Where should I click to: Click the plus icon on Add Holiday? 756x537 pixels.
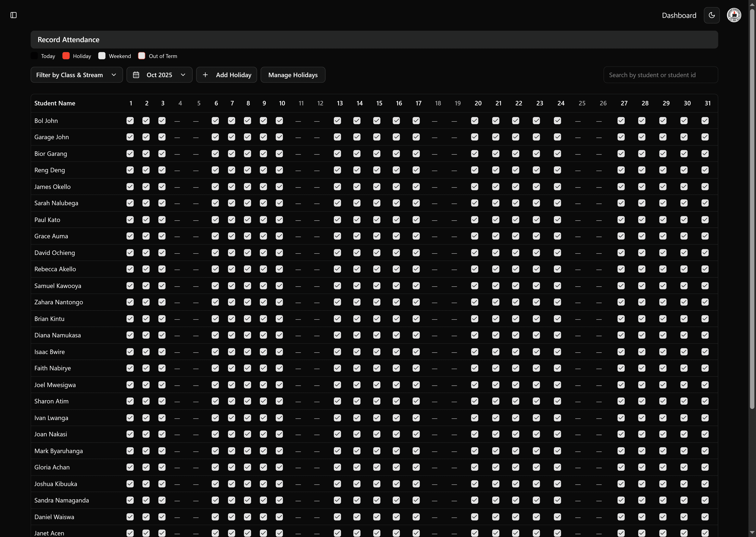click(x=205, y=75)
